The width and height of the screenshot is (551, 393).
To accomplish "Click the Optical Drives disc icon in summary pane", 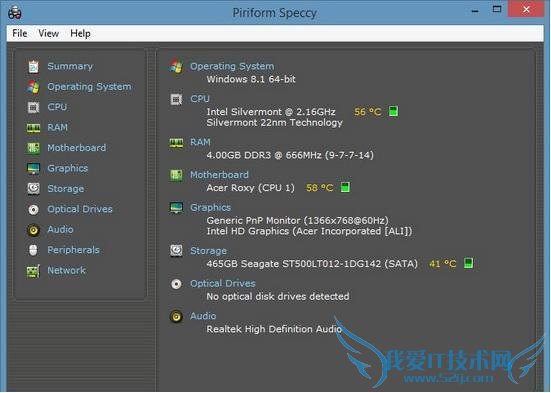I will point(176,284).
